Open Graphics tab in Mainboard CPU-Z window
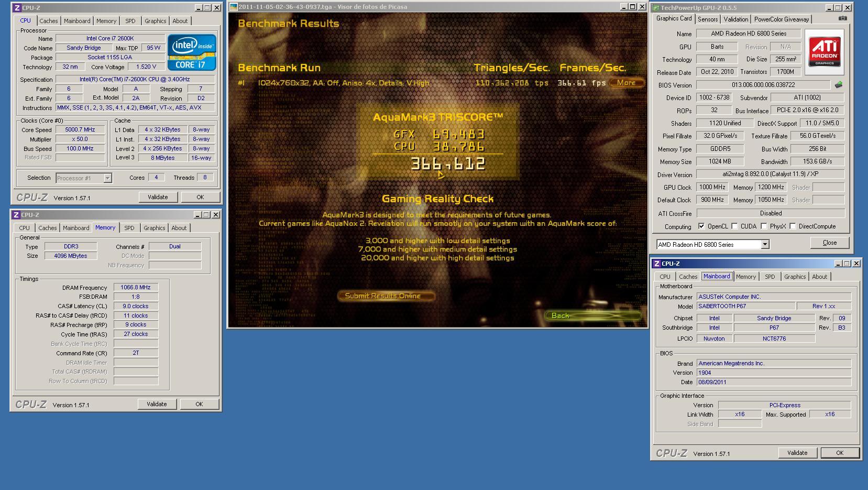 pos(795,277)
